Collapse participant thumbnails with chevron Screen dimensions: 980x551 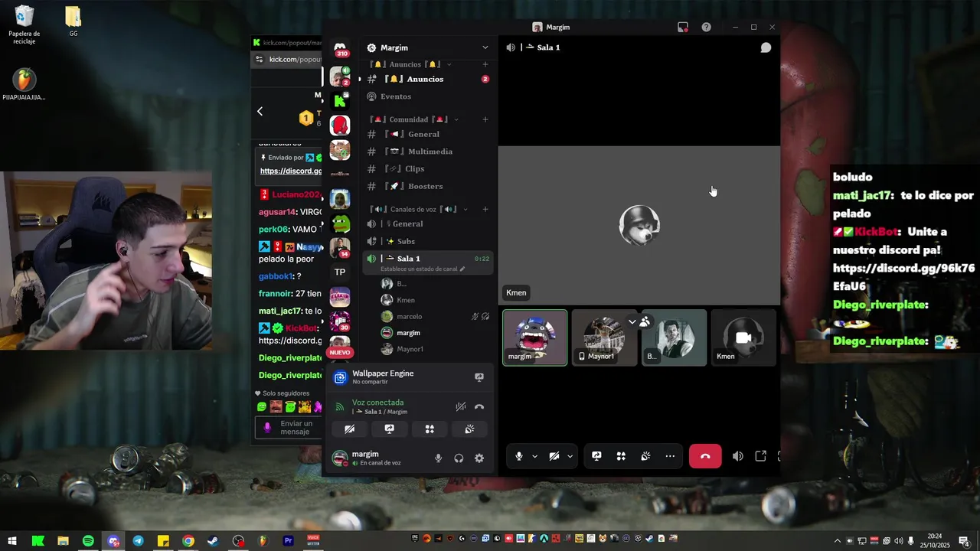point(632,322)
